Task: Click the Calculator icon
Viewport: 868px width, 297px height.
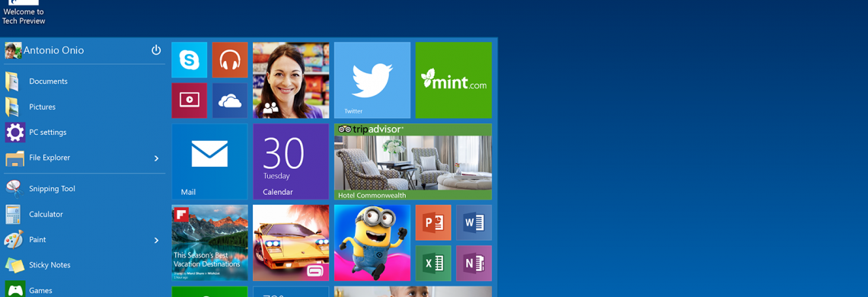Action: click(13, 214)
